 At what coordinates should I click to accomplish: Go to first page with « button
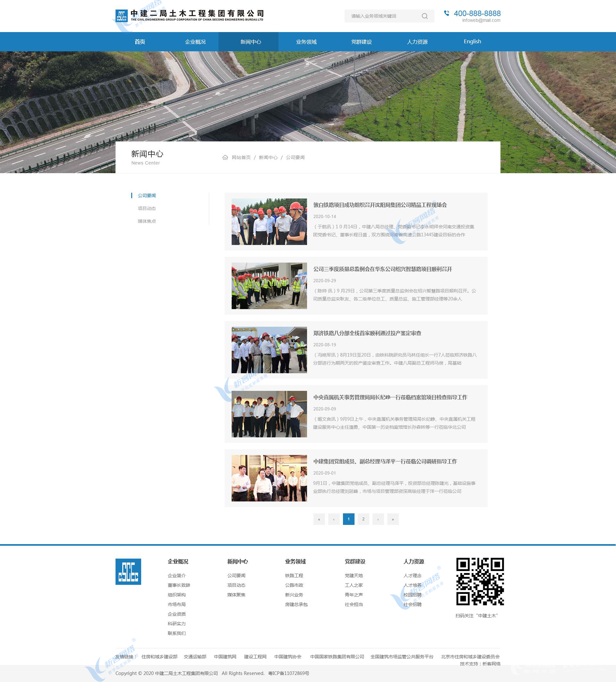pos(319,519)
